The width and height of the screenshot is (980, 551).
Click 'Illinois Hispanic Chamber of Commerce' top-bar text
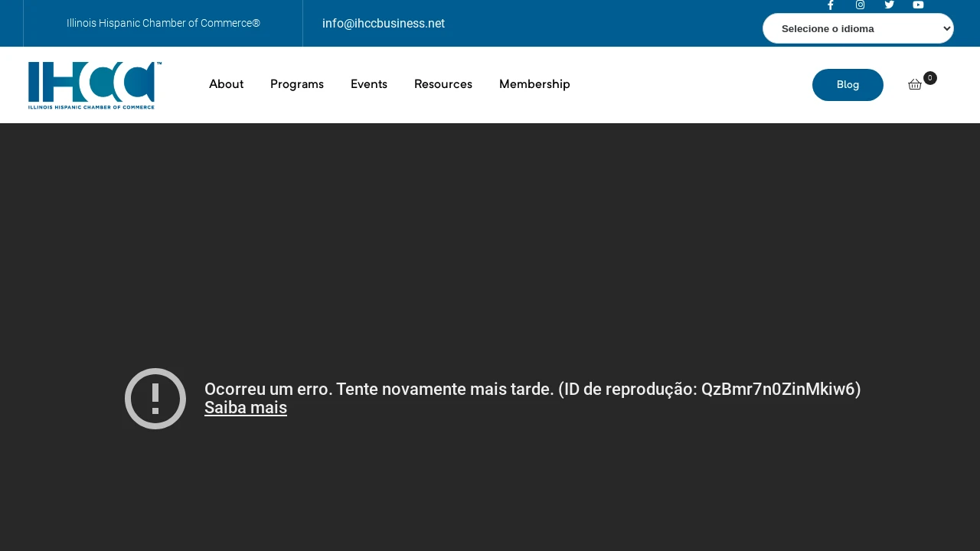163,24
